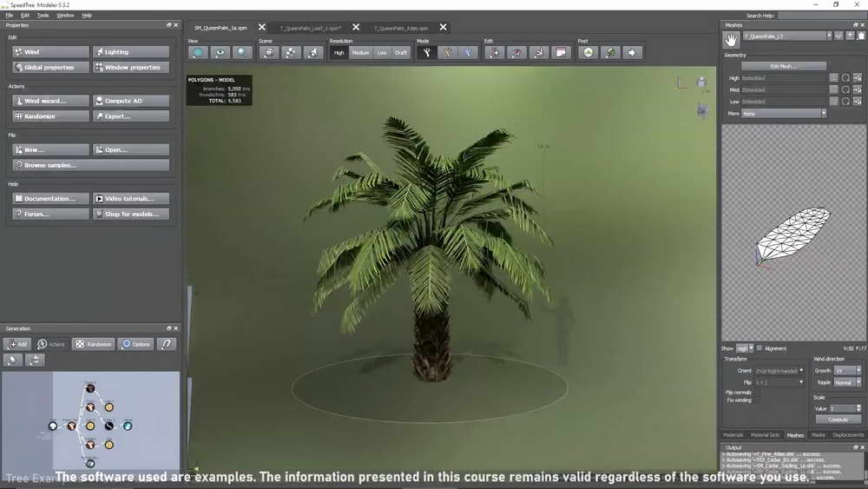Click the second Post toolbar icon
This screenshot has width=868, height=489.
610,53
